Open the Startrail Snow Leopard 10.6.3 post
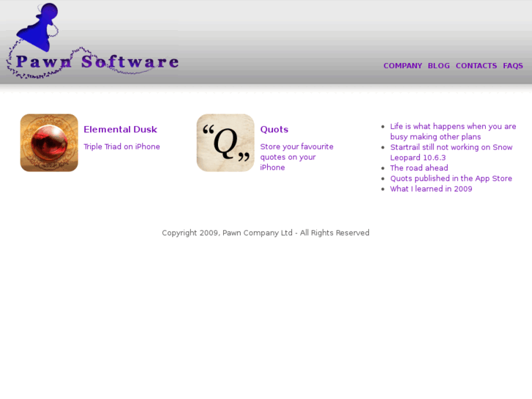Viewport: 532px width, 399px height. pyautogui.click(x=452, y=152)
